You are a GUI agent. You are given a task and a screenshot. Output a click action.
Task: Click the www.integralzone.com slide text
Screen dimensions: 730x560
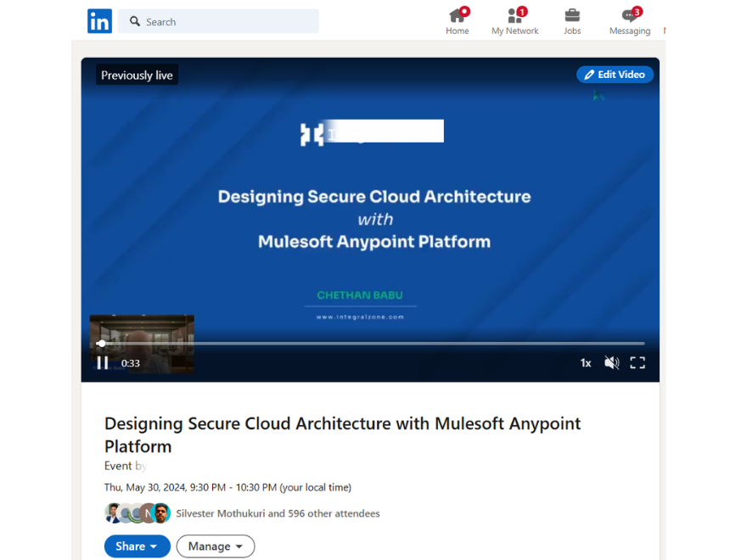click(x=360, y=317)
